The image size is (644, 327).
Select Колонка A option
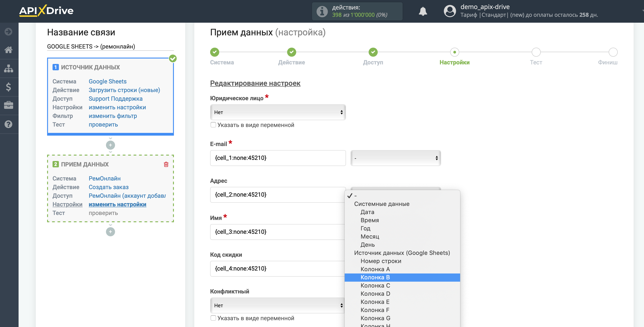(402, 269)
